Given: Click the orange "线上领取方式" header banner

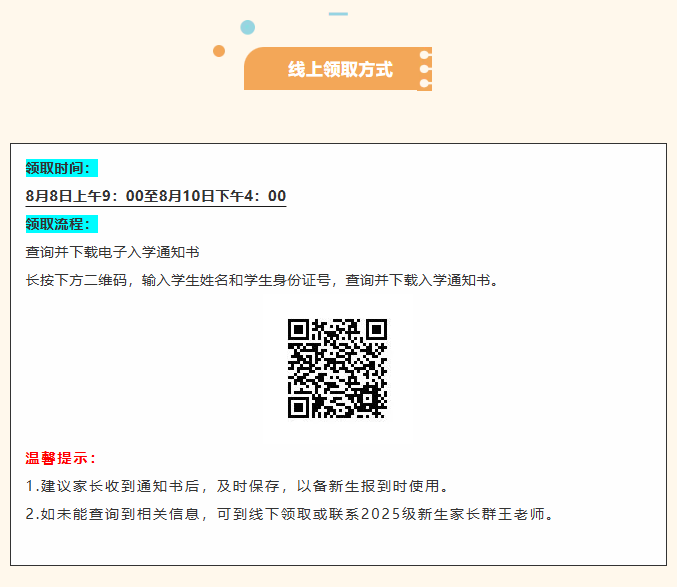Looking at the screenshot, I should tap(338, 69).
